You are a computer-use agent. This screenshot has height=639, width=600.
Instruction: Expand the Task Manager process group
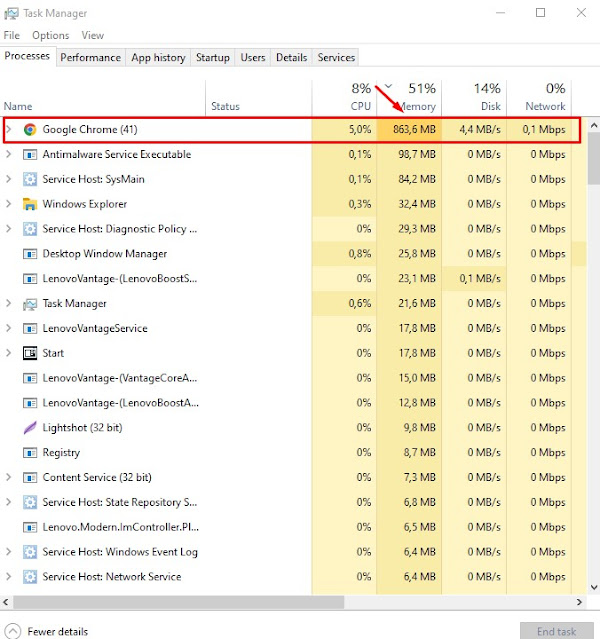click(x=9, y=303)
